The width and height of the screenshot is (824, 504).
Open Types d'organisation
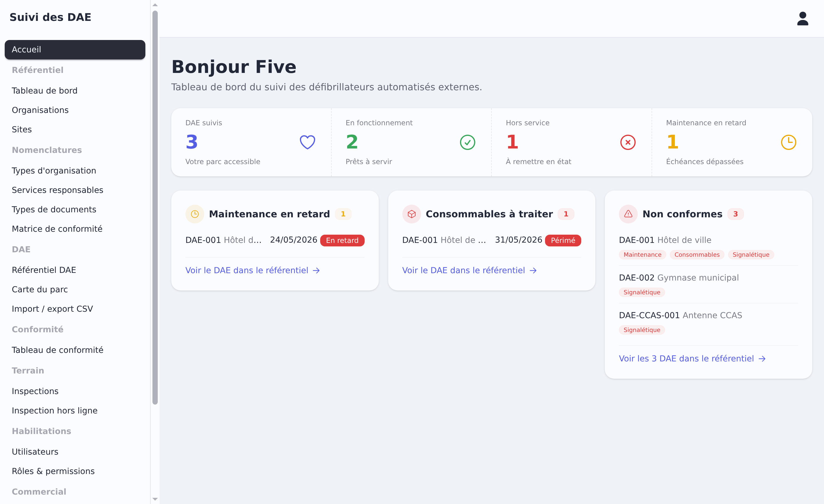pyautogui.click(x=75, y=171)
